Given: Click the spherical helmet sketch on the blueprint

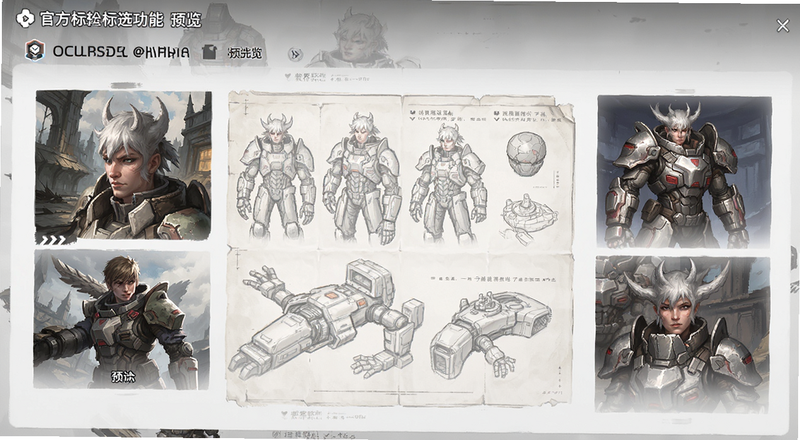Looking at the screenshot, I should tap(526, 154).
